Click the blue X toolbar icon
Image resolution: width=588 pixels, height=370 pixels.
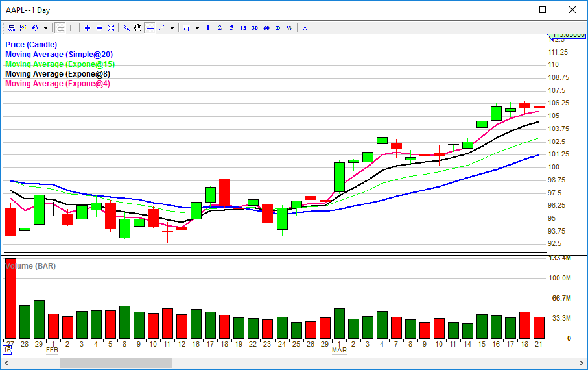point(305,28)
